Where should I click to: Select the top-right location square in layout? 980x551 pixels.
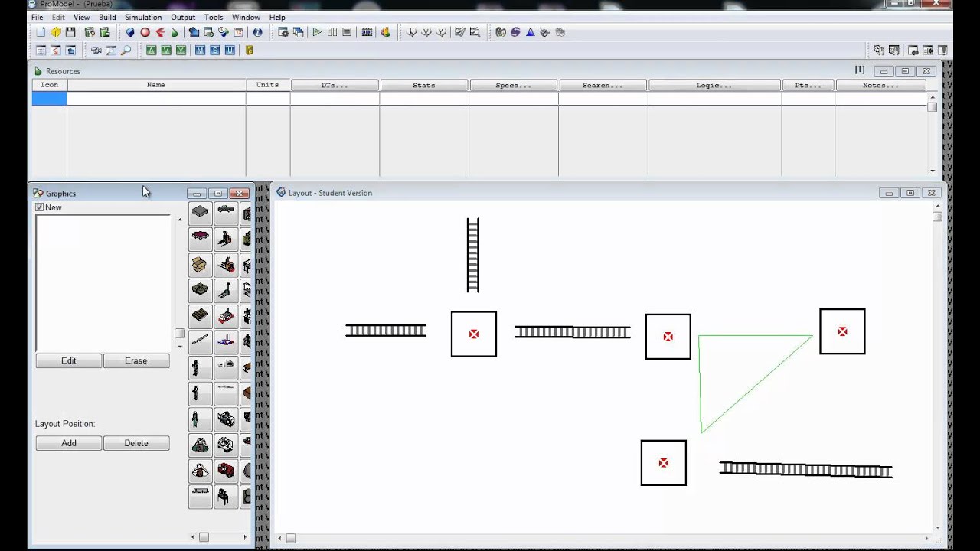click(x=842, y=331)
